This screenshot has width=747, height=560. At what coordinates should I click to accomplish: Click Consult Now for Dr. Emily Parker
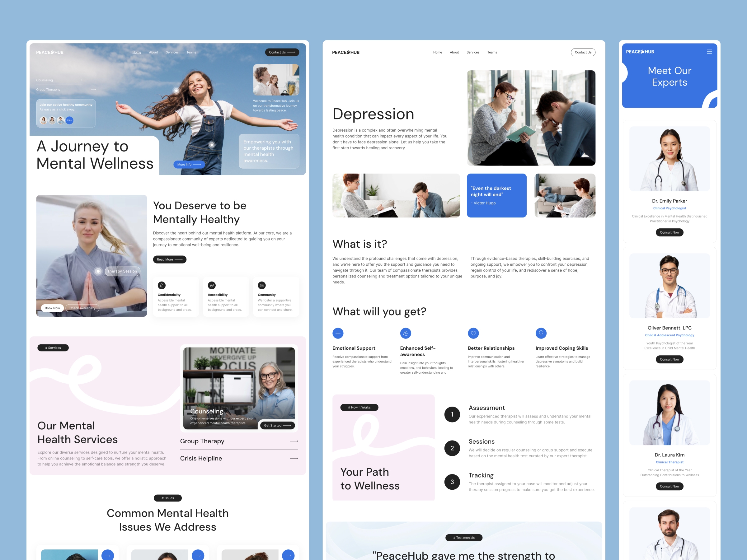669,232
